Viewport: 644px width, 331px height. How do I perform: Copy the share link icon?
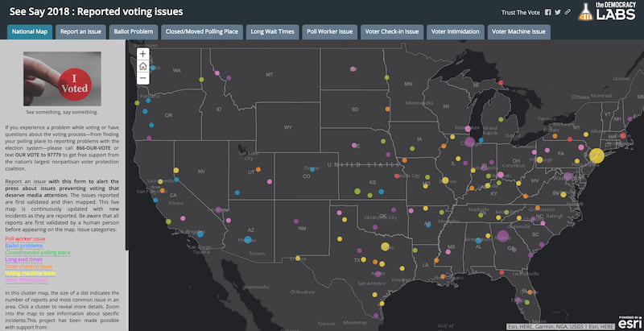point(568,12)
